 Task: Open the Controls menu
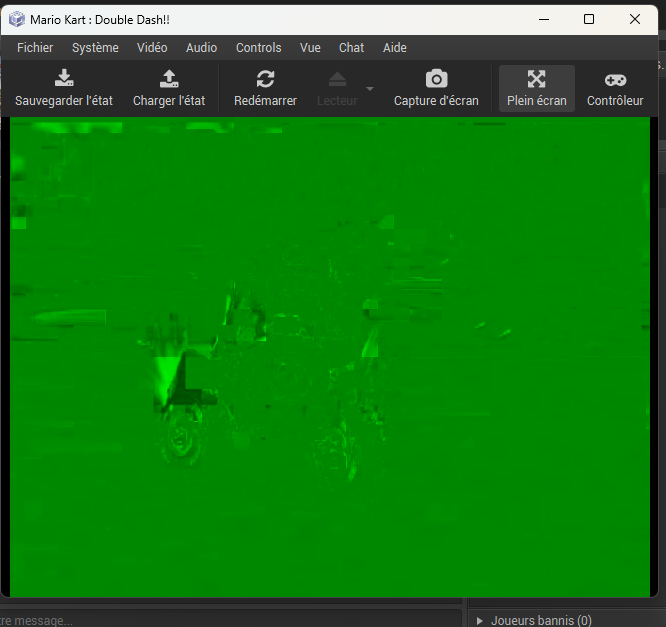tap(259, 48)
